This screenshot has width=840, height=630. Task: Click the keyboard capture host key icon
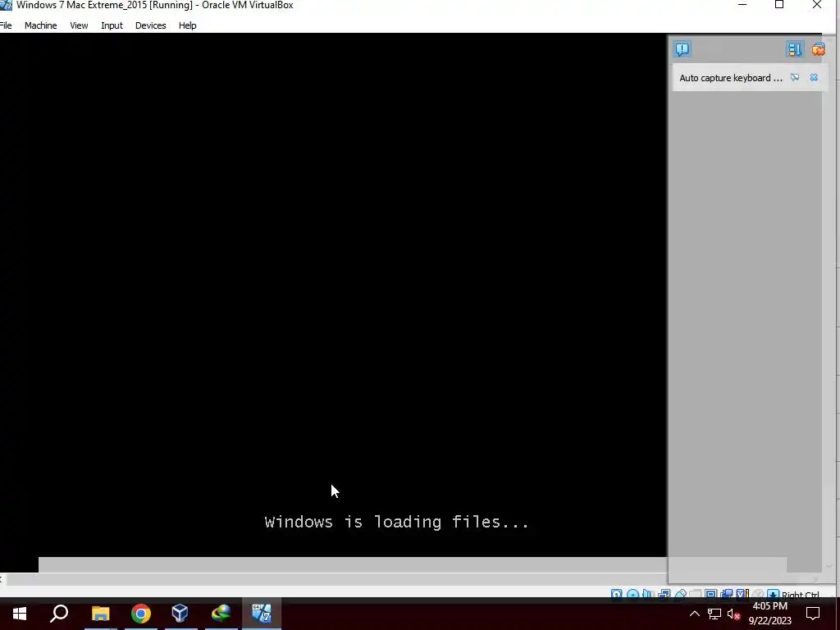click(x=773, y=594)
